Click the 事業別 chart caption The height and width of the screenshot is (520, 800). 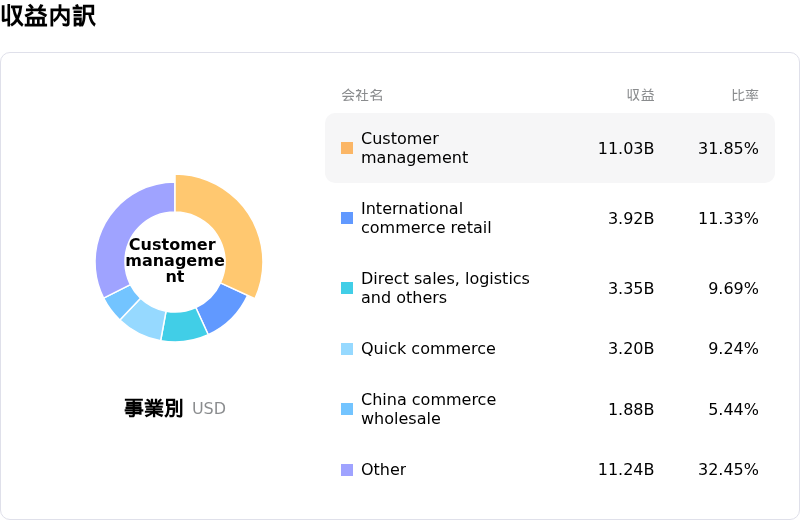[x=154, y=408]
